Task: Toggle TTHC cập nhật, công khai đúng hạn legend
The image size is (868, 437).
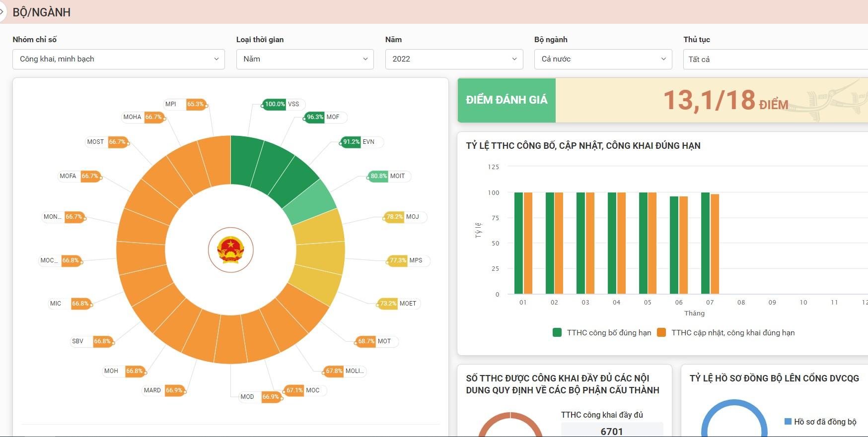Action: click(725, 332)
